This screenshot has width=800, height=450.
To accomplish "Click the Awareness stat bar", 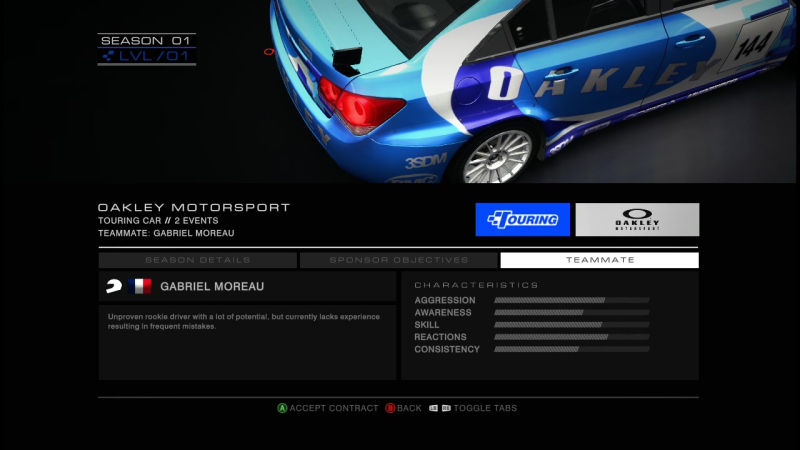I will (x=572, y=312).
